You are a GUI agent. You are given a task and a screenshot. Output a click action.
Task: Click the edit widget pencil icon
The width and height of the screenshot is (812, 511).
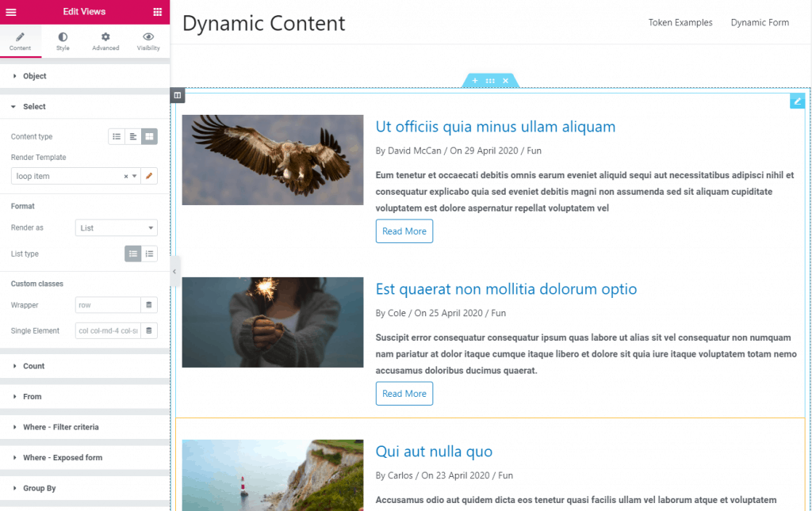click(x=797, y=101)
